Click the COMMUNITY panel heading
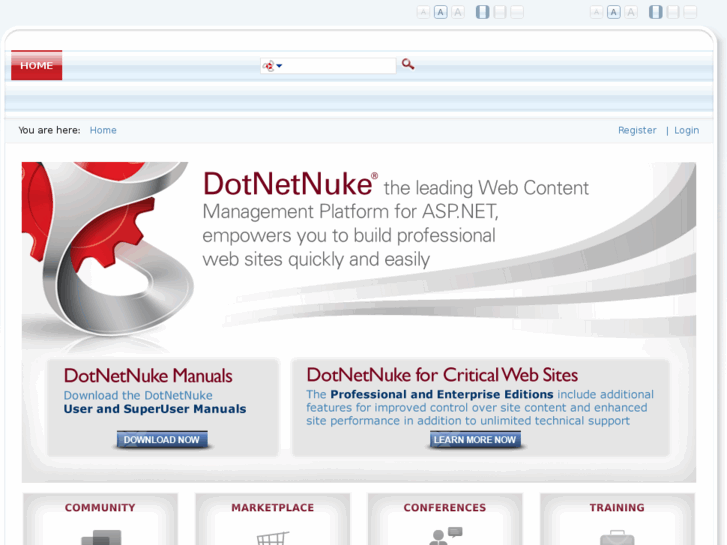The width and height of the screenshot is (727, 545). pos(100,508)
